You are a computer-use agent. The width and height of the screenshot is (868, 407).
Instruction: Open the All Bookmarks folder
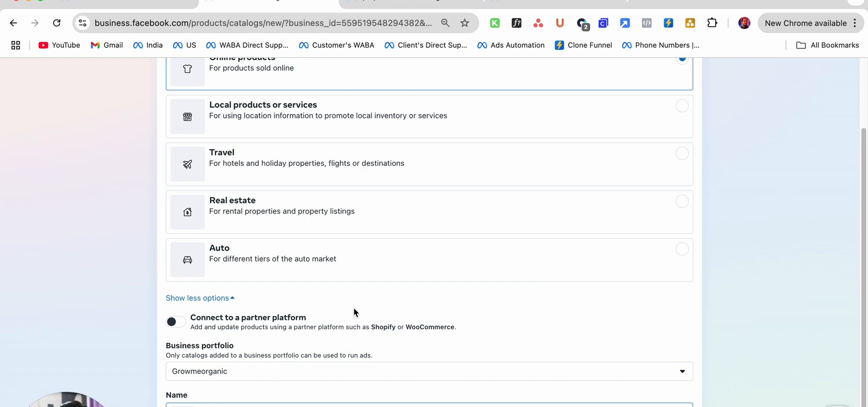point(827,45)
